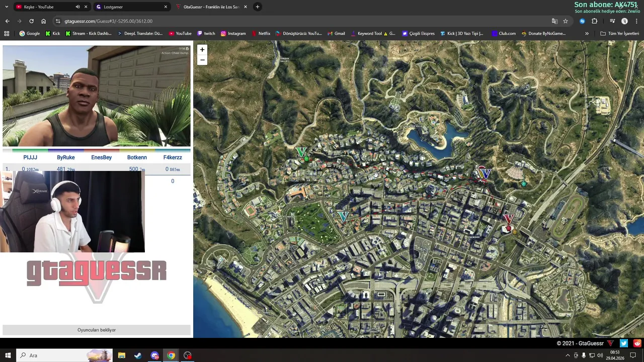Show hidden system tray icons chevron
The image size is (644, 362).
(x=568, y=355)
